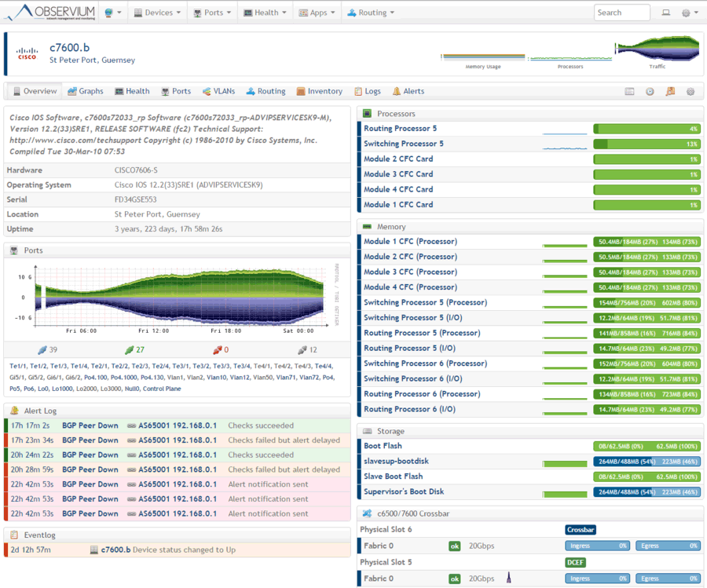Image resolution: width=707 pixels, height=588 pixels.
Task: Click Ingress bar under Physical Slot 6
Action: coord(597,546)
